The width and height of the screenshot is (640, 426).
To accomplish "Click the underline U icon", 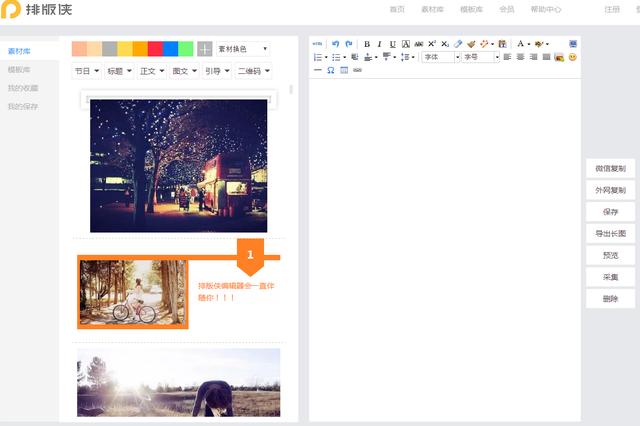I will [x=392, y=44].
